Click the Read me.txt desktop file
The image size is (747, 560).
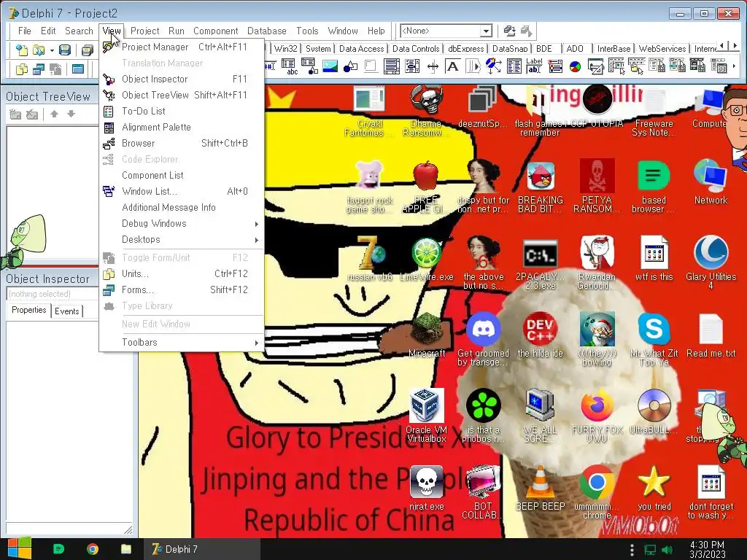711,335
